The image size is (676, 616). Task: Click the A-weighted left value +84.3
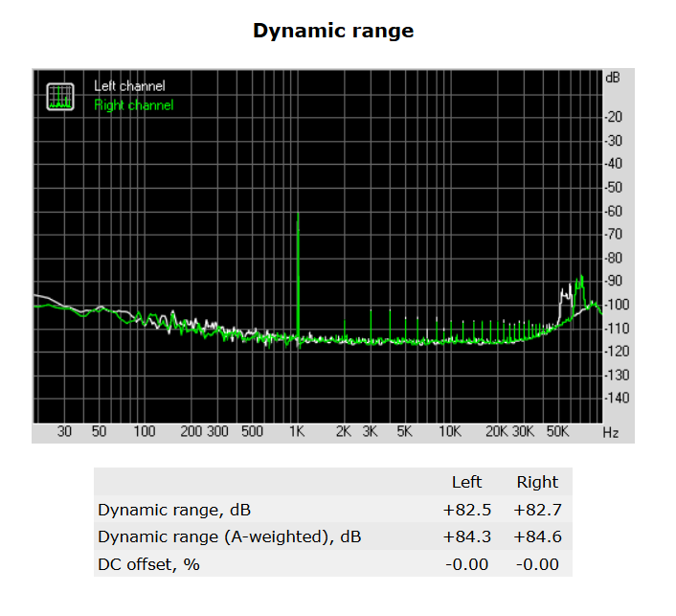[467, 537]
